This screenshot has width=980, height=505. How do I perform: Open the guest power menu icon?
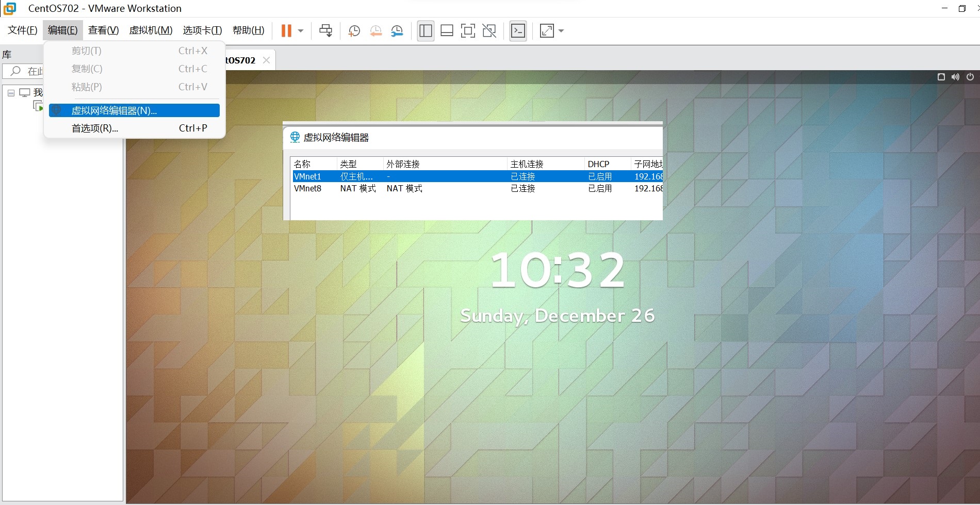(970, 77)
